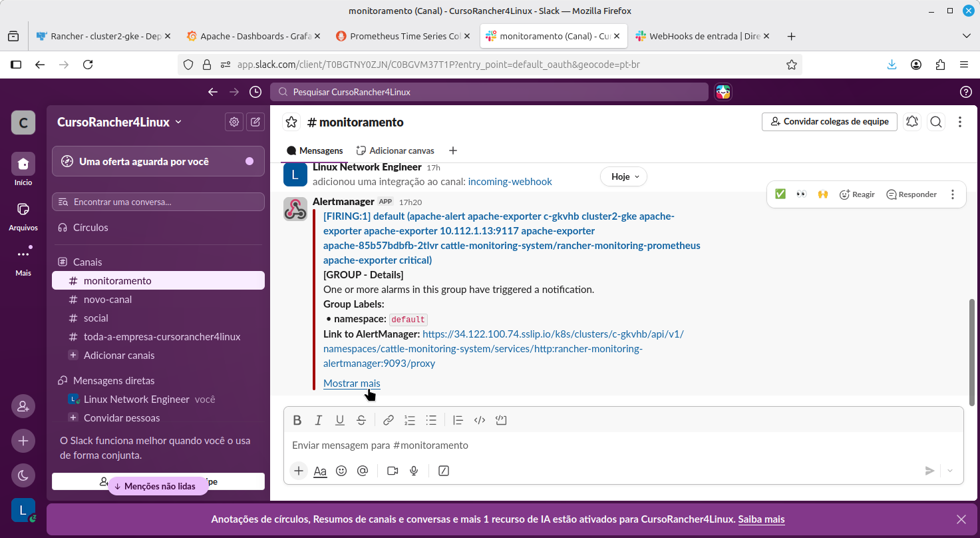Open channel notification settings bell
This screenshot has width=980, height=538.
912,122
